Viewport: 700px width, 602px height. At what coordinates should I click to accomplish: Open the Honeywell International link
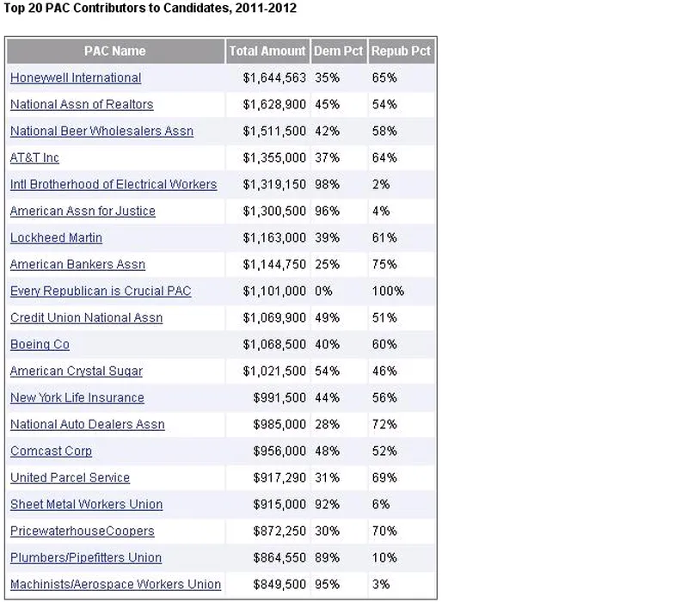[x=76, y=78]
